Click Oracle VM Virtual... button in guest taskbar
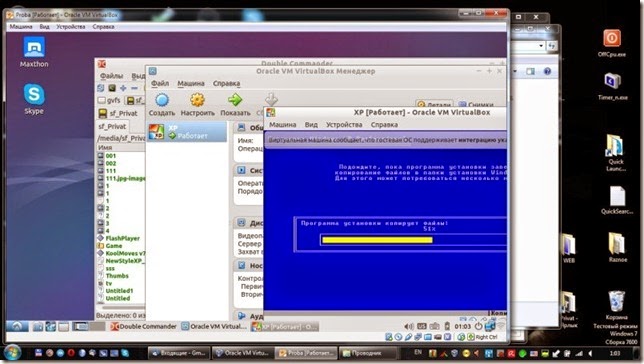This screenshot has height=364, width=644. tap(214, 327)
